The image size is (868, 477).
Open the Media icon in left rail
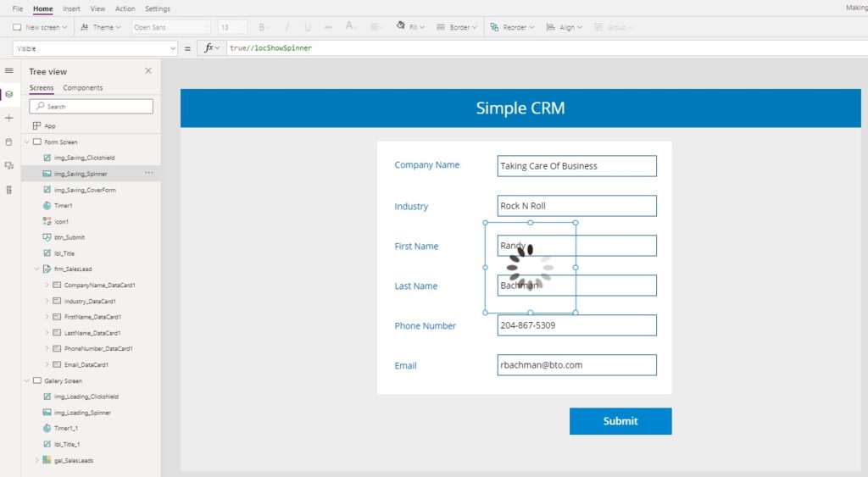(x=8, y=165)
